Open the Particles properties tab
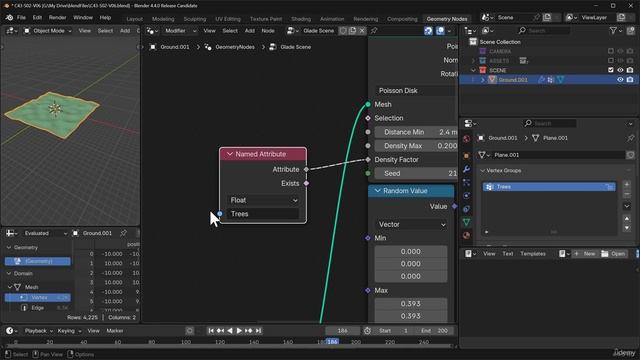The image size is (640, 360). point(466,182)
